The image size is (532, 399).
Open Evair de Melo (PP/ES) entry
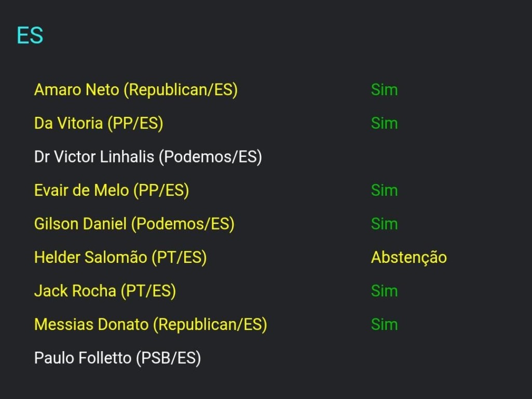click(112, 190)
